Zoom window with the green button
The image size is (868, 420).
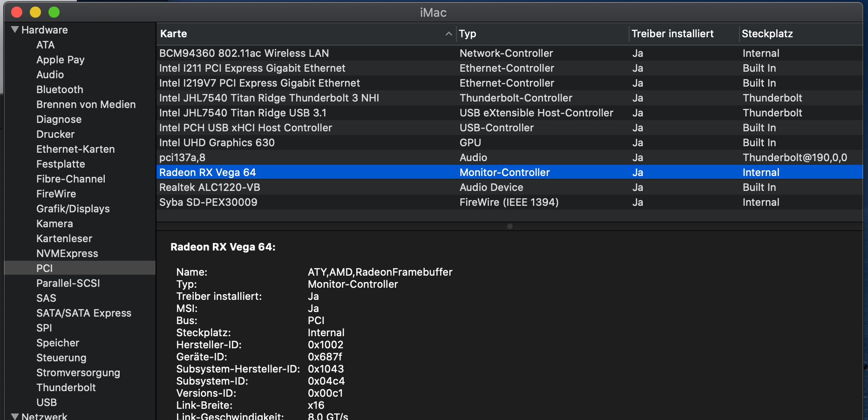(x=54, y=12)
